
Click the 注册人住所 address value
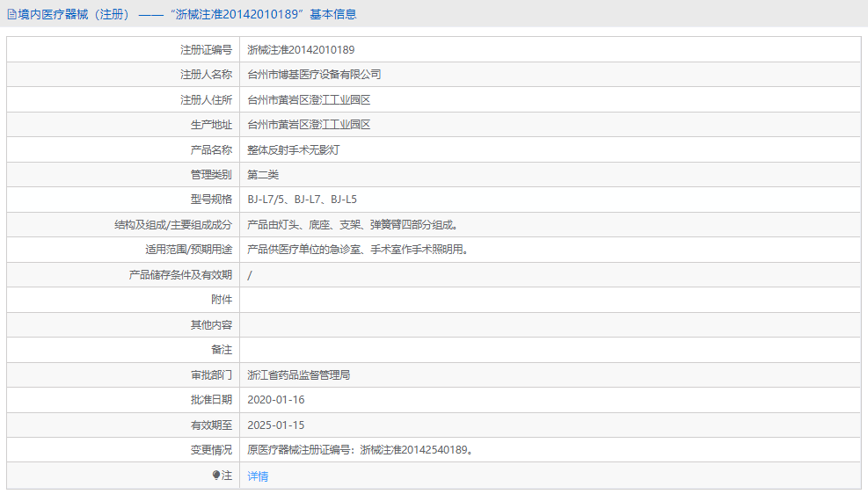309,100
